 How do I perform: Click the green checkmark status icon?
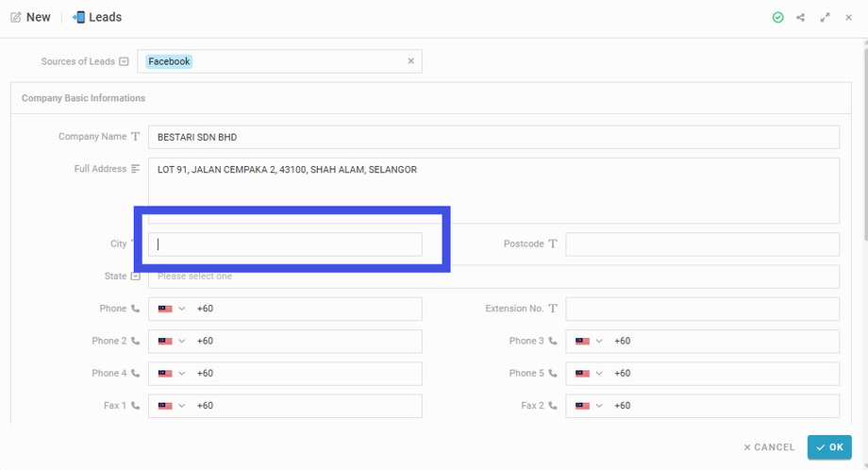(777, 18)
